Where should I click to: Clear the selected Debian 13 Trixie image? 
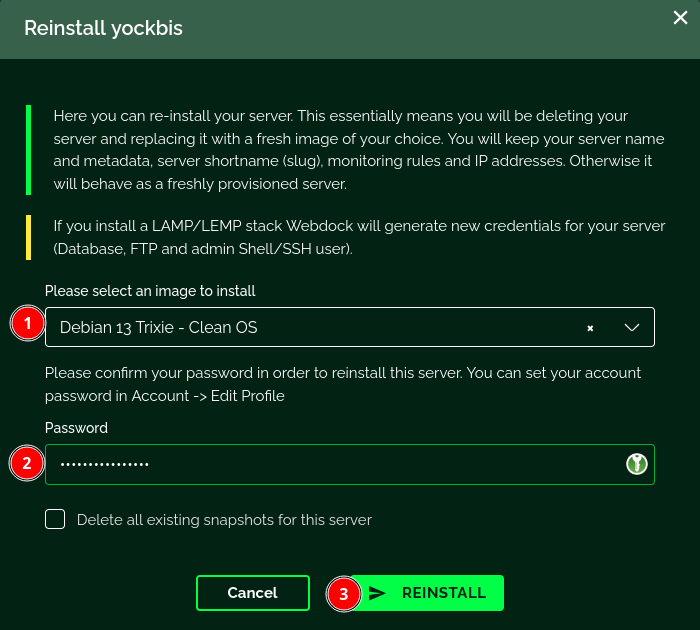[590, 327]
